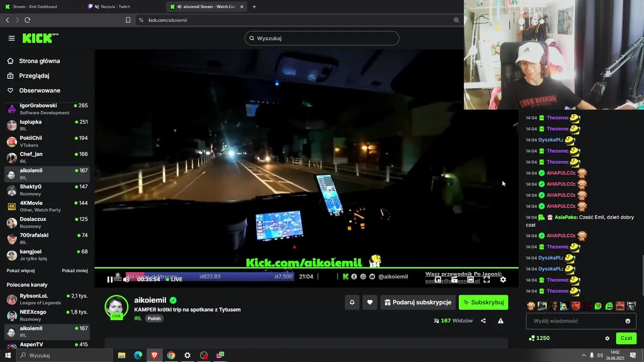Open taskbar volume control
This screenshot has height=362, width=644.
(x=599, y=355)
